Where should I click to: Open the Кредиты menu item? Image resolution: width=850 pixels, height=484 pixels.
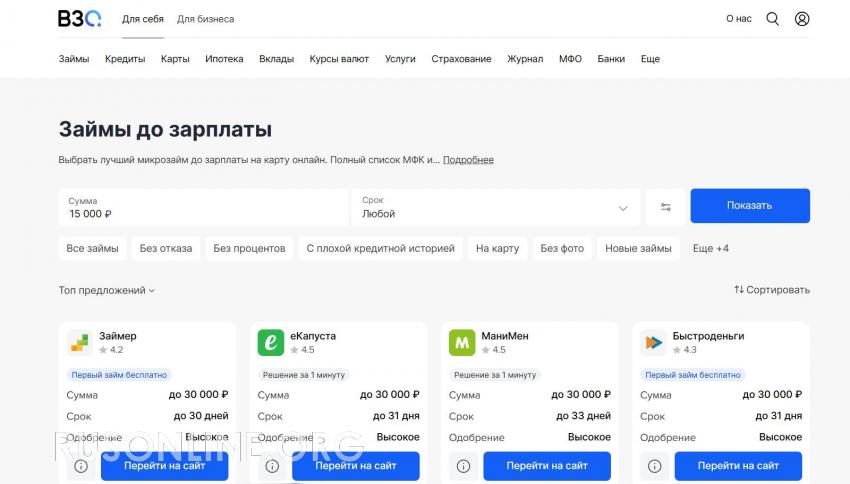point(125,59)
